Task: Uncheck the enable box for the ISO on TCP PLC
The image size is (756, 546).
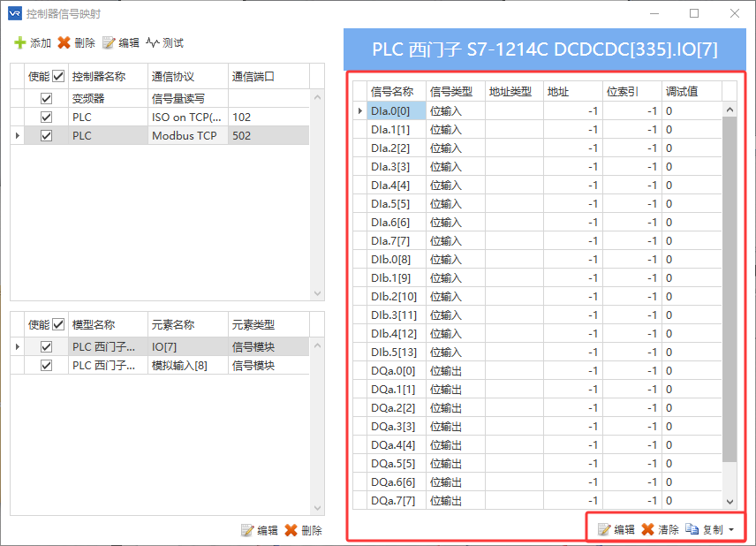Action: (46, 118)
